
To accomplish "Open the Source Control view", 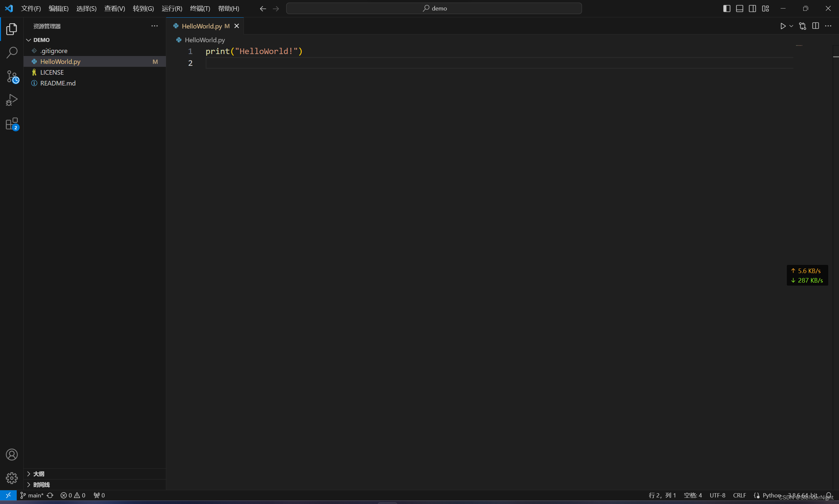I will (x=11, y=77).
